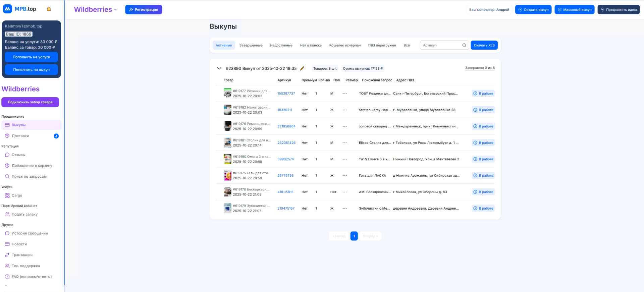Click В работе status for article 18326211
Image resolution: width=644 pixels, height=292 pixels.
[x=483, y=110]
